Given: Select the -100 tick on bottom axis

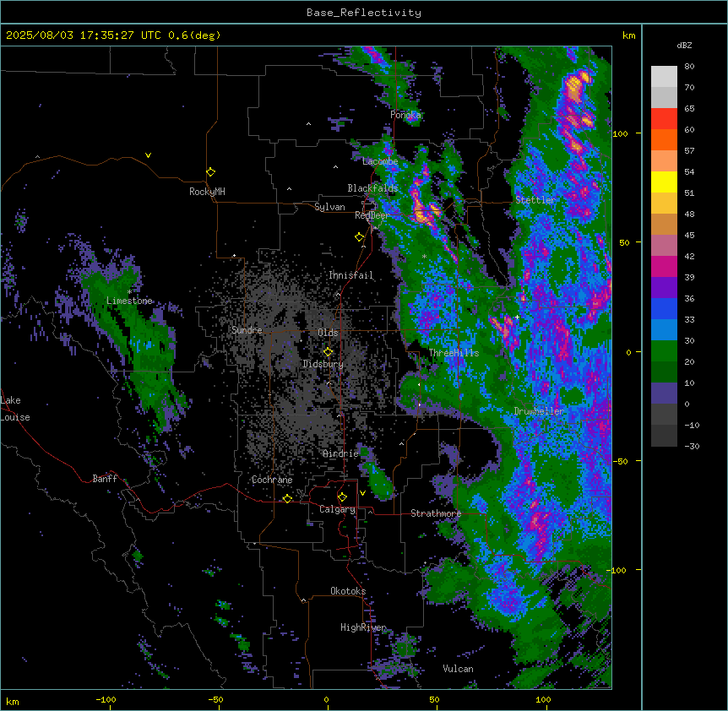Looking at the screenshot, I should click(x=106, y=700).
